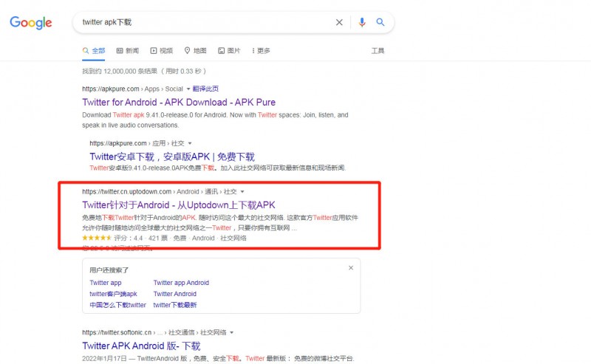591x364 pixels.
Task: Click related search '中国怎么下载twitter'
Action: coord(117,305)
